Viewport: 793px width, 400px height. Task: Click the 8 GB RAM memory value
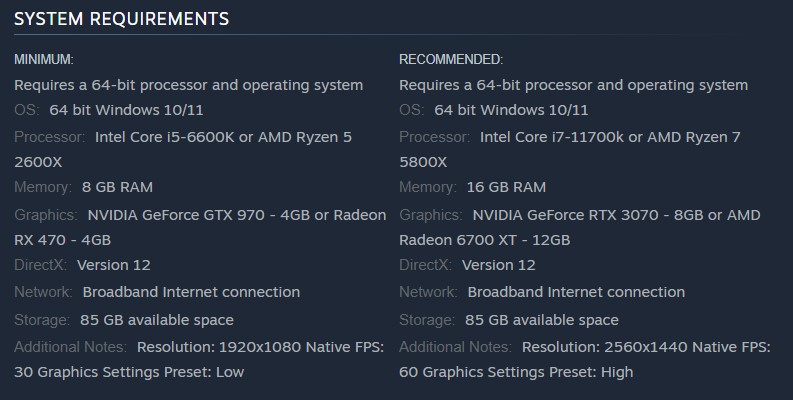pos(117,187)
